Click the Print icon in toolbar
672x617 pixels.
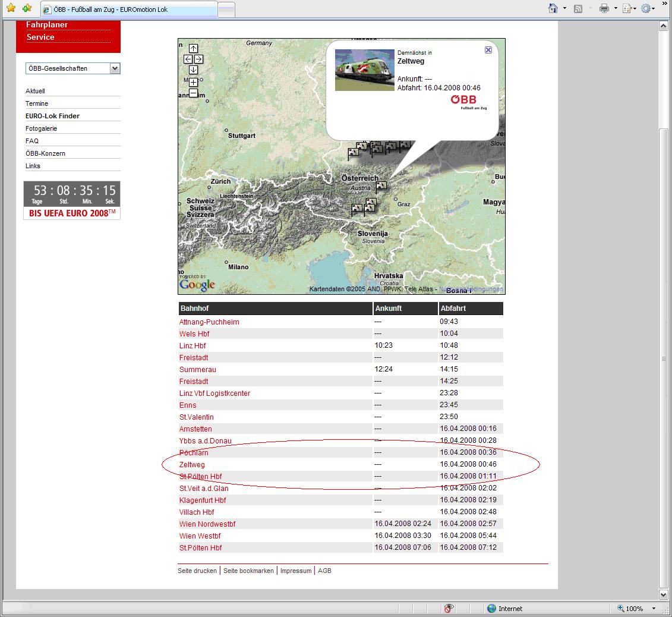click(x=604, y=8)
